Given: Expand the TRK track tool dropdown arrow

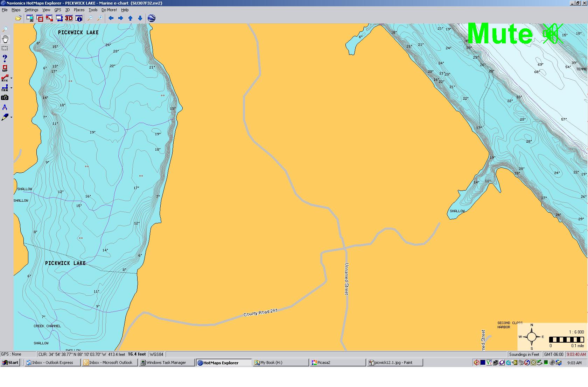Looking at the screenshot, I should (12, 88).
